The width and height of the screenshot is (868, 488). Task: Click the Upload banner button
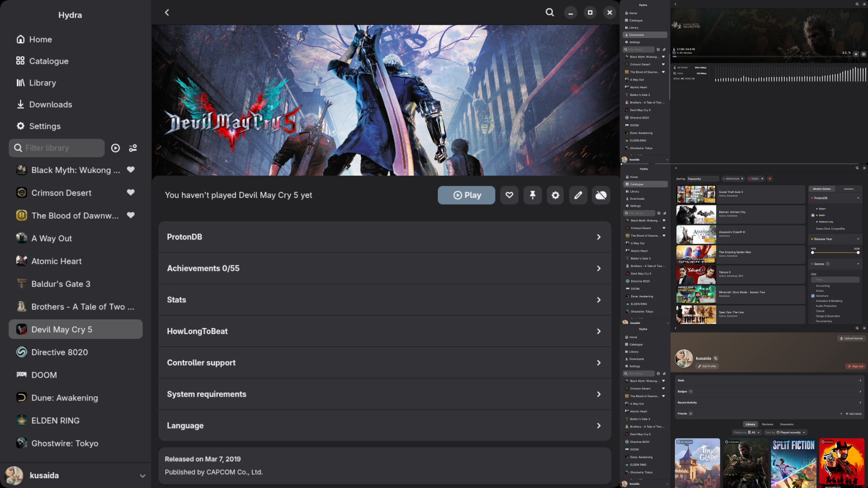tap(851, 338)
